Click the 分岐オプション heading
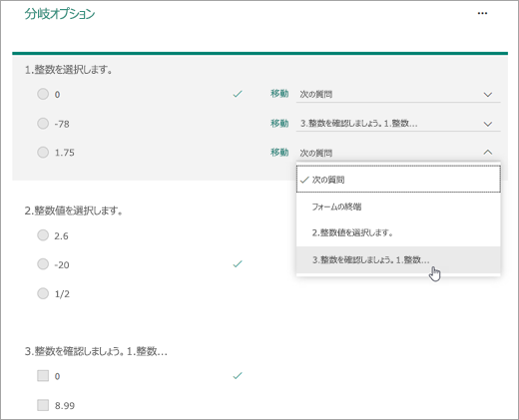Screen dimensions: 519x420 60,14
